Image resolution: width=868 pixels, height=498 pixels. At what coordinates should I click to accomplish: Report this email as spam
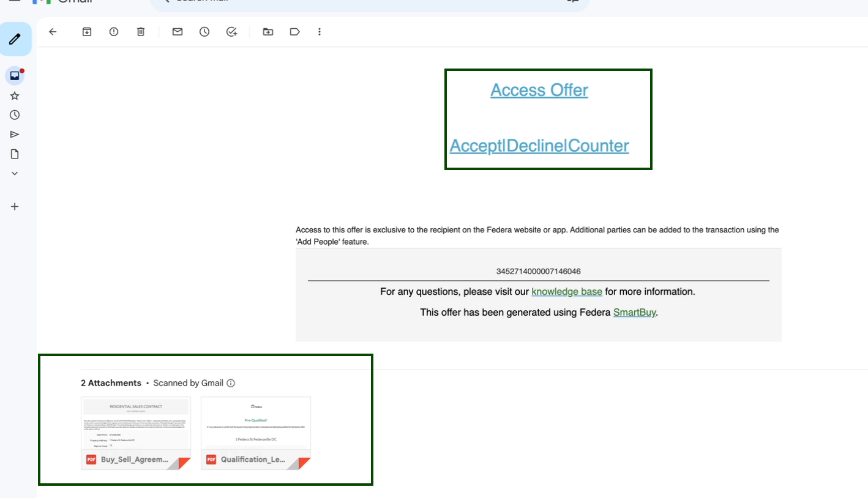tap(114, 32)
